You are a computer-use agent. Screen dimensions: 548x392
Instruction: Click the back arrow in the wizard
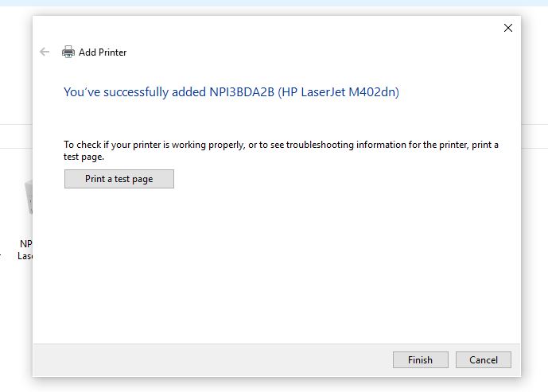click(x=45, y=52)
